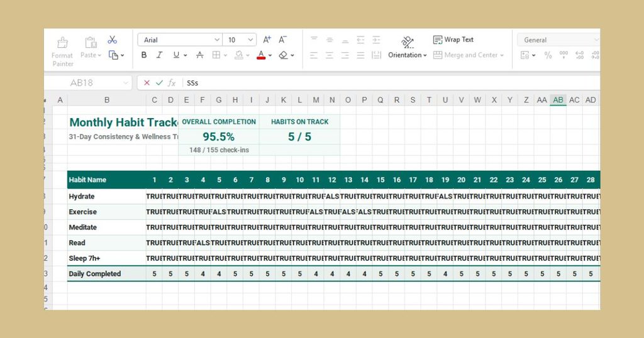Click the Decrease Indent icon
644x338 pixels.
tap(360, 40)
